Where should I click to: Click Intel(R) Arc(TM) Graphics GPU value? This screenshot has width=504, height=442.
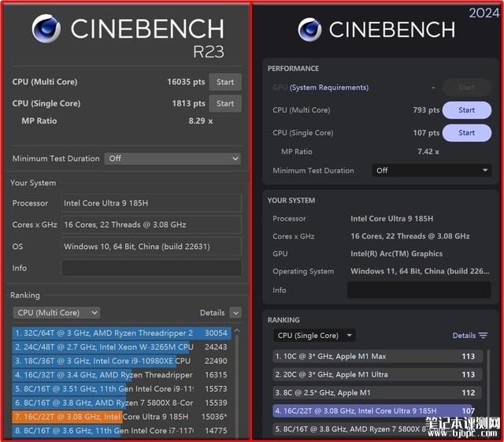pos(396,254)
